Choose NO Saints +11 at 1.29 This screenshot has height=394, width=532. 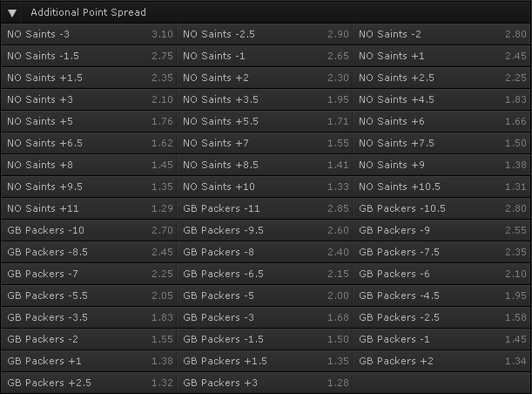point(89,208)
